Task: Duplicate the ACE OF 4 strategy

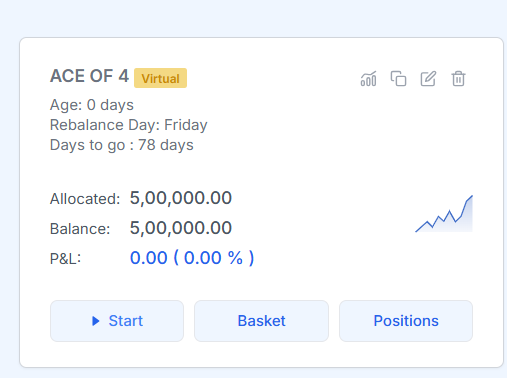Action: click(398, 79)
